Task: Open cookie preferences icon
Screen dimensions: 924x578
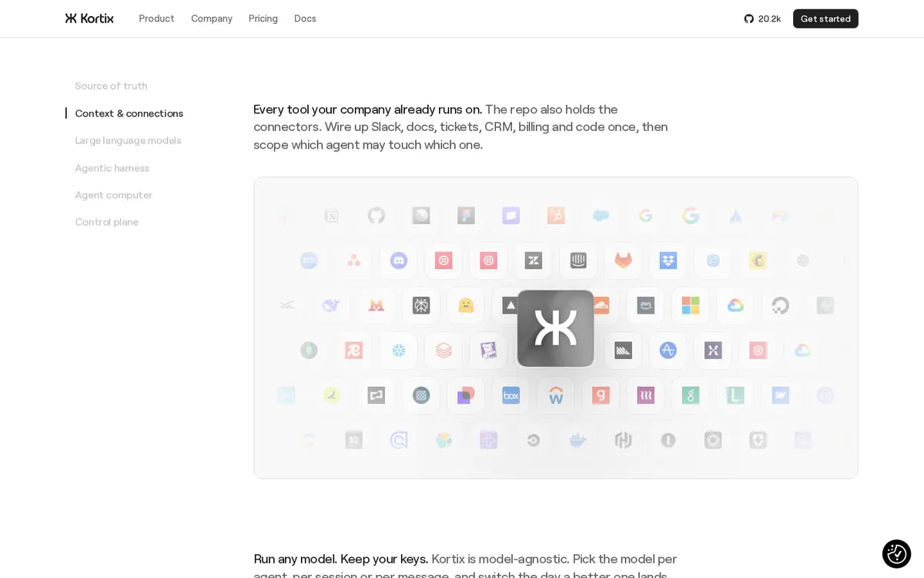Action: pos(896,554)
